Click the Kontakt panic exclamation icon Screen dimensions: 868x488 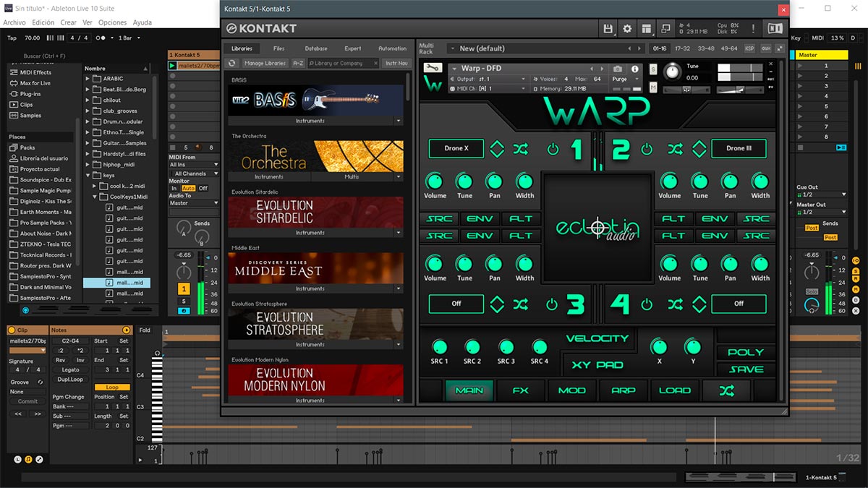pos(754,29)
